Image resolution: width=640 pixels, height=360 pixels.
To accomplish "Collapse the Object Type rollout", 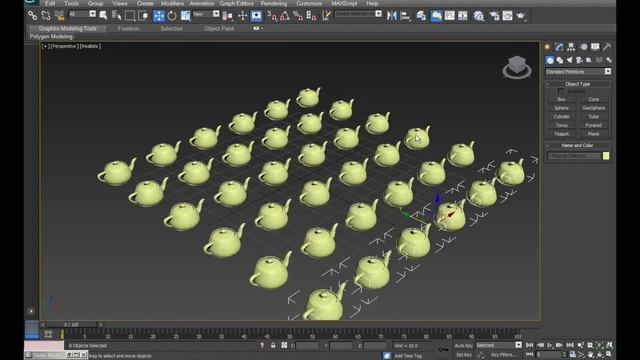I will coord(578,84).
